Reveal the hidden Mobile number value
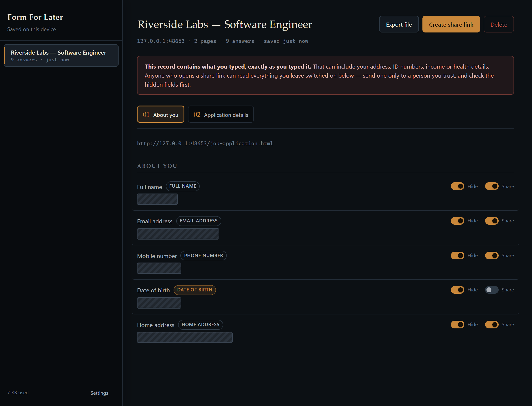 coord(159,268)
